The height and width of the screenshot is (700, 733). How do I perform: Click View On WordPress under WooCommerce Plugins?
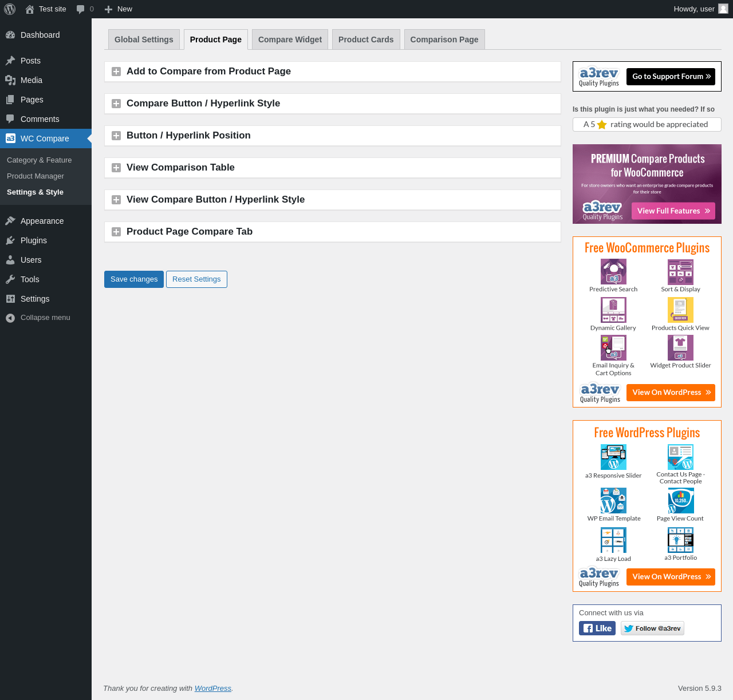click(671, 393)
